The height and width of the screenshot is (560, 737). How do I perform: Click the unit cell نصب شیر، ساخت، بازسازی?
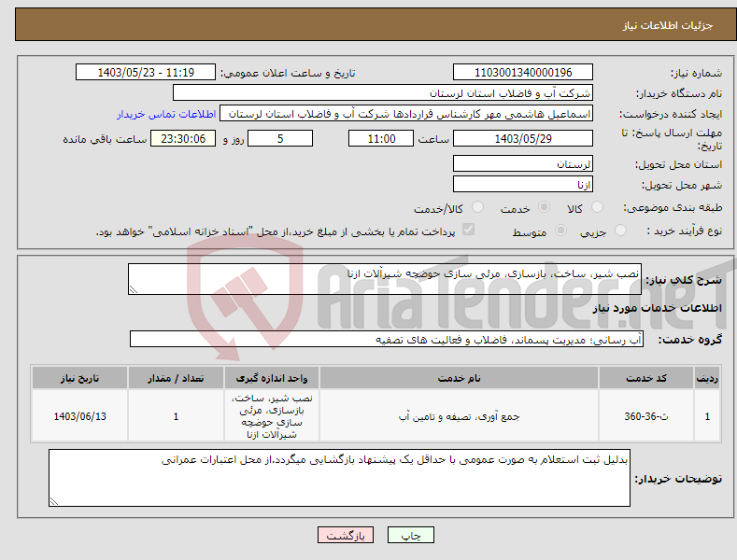click(272, 416)
